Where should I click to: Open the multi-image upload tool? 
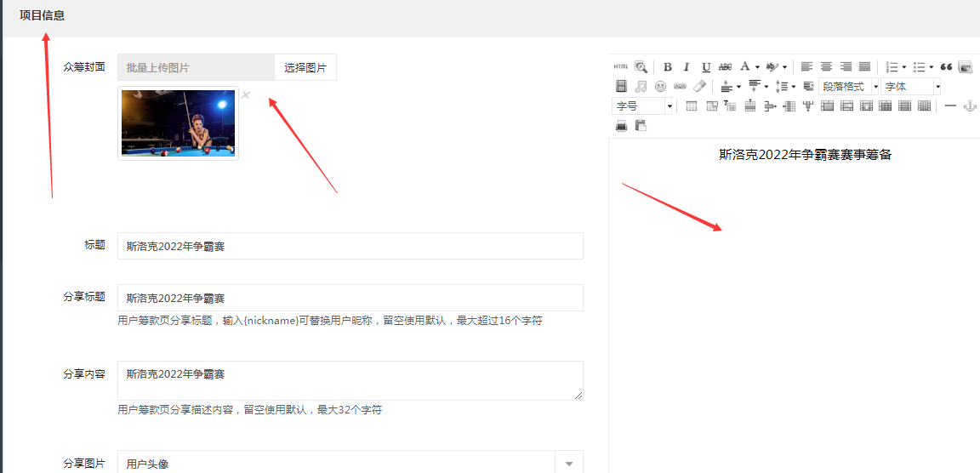(x=965, y=67)
